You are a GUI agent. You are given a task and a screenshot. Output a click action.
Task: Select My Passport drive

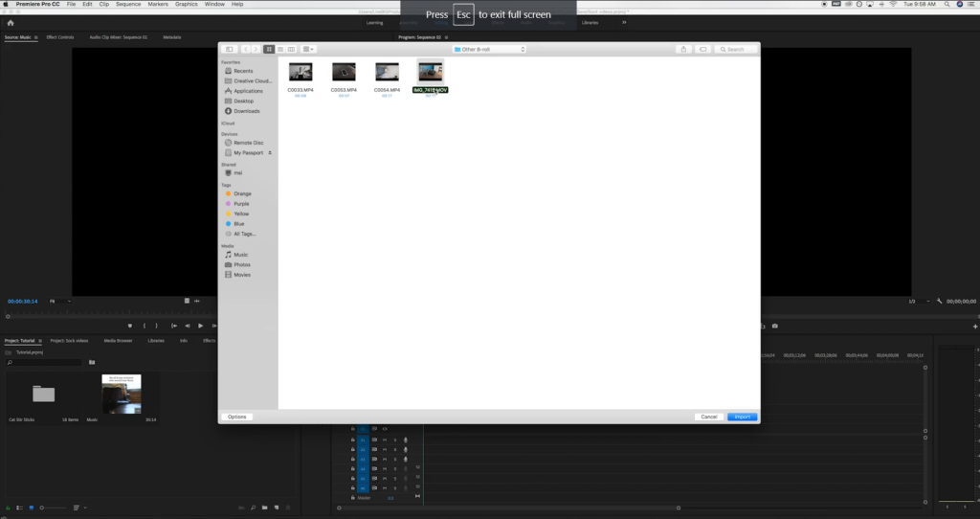coord(244,152)
